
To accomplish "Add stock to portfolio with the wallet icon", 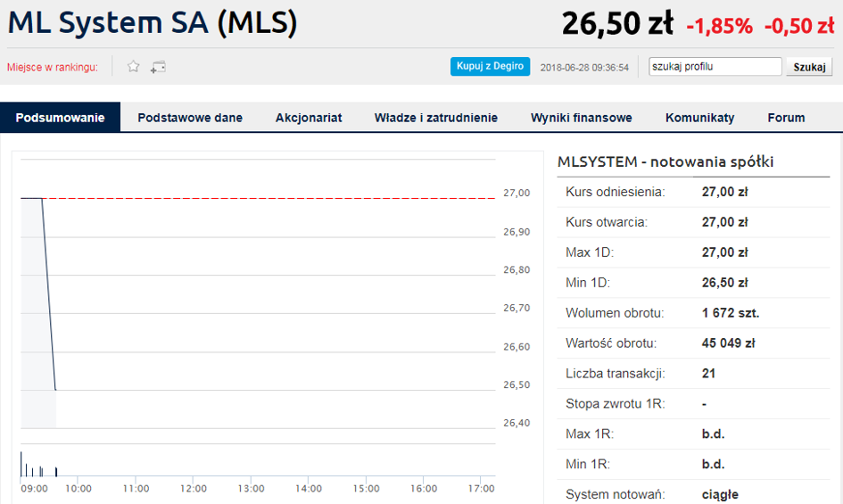I will point(158,67).
